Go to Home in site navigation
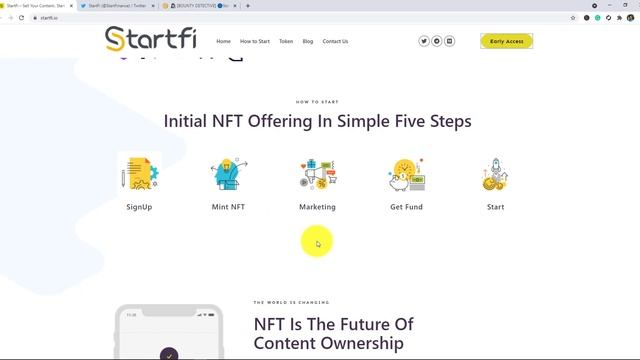The height and width of the screenshot is (360, 640). pyautogui.click(x=224, y=41)
